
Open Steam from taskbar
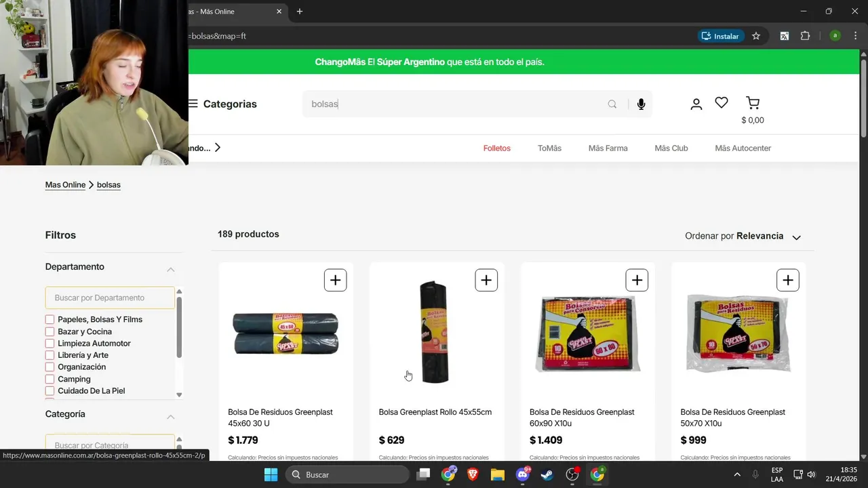point(547,474)
